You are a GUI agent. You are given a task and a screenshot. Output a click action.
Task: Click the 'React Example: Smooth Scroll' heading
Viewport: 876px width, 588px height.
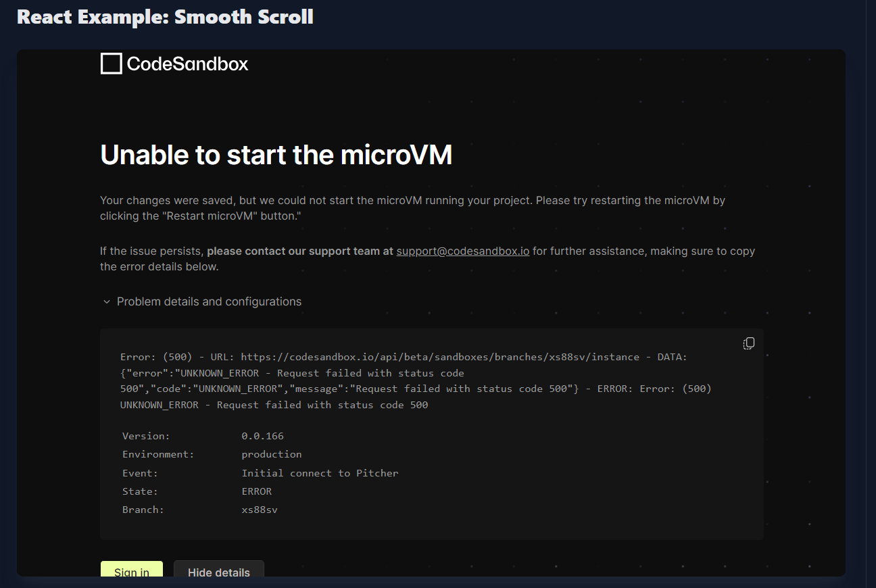pos(165,17)
